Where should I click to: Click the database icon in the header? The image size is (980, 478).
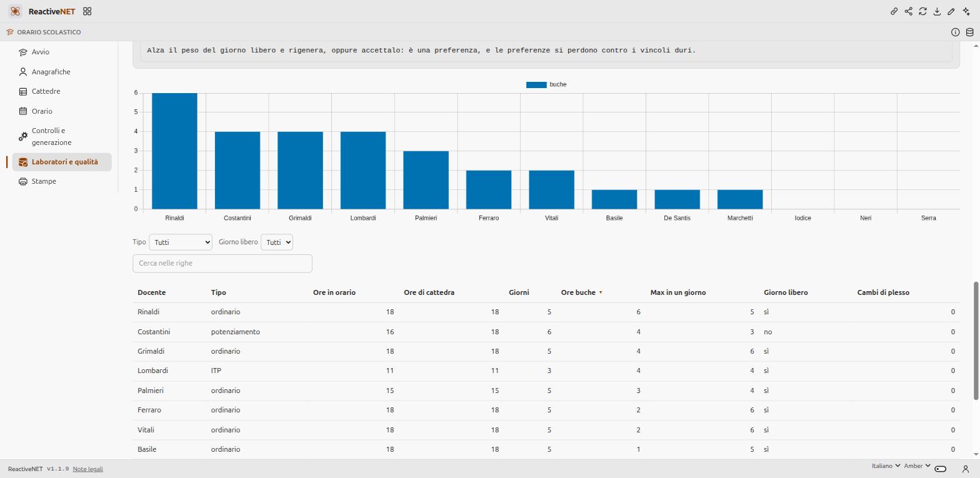click(x=970, y=32)
